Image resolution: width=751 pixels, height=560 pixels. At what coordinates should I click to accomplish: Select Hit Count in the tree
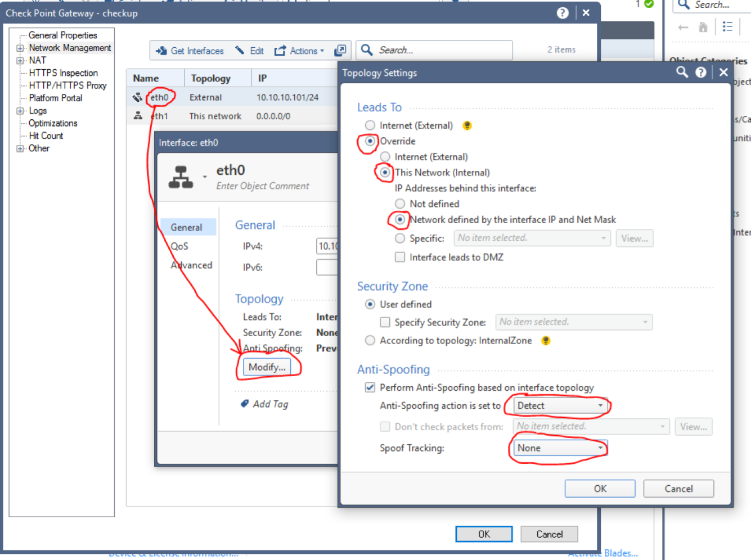(x=46, y=136)
